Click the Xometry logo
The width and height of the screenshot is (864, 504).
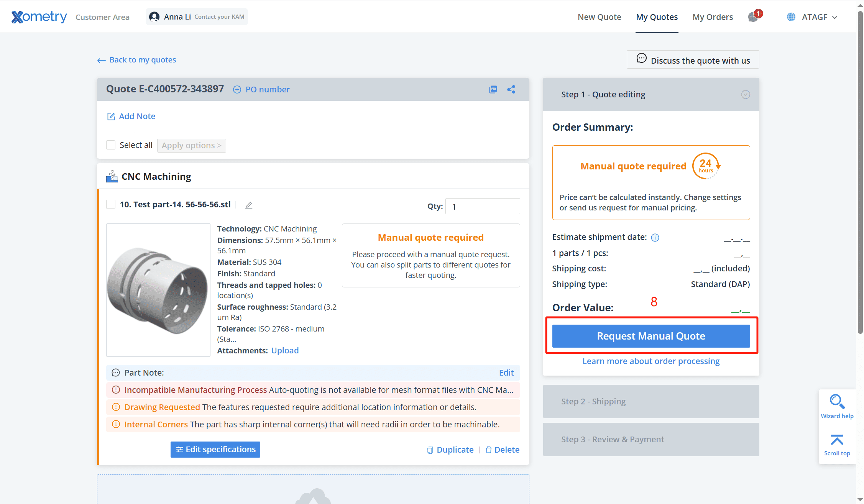pyautogui.click(x=39, y=17)
